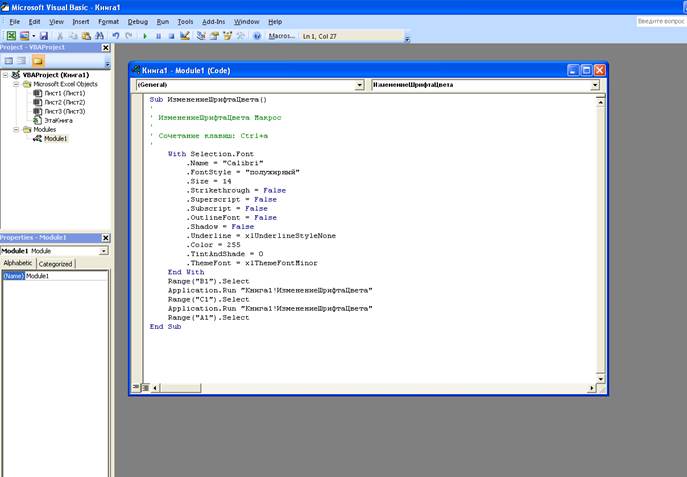The width and height of the screenshot is (687, 477).
Task: Click the Insert UserForm icon
Action: point(25,36)
